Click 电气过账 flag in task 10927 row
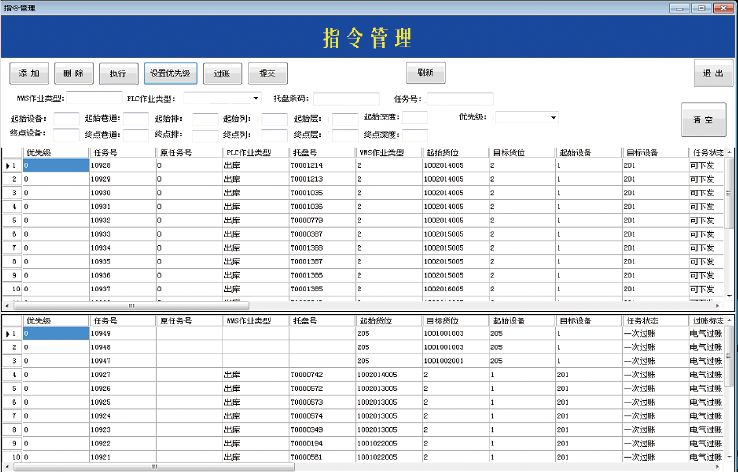 point(707,375)
